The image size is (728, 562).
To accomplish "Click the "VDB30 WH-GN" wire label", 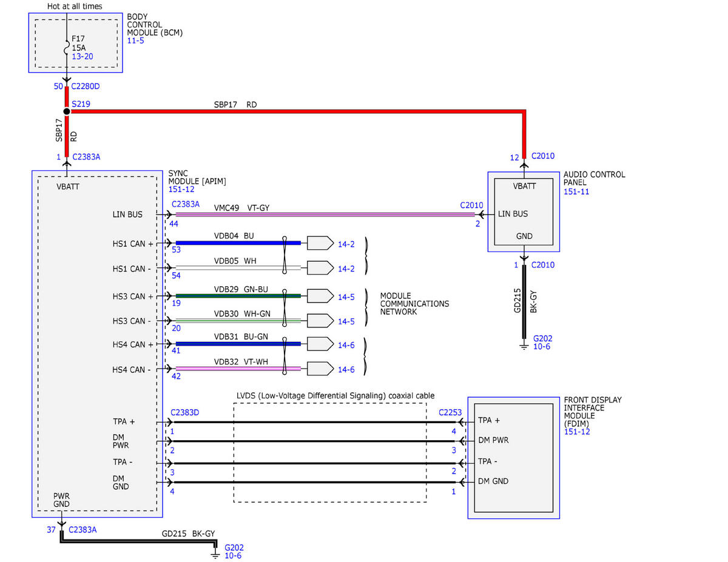I will click(241, 313).
